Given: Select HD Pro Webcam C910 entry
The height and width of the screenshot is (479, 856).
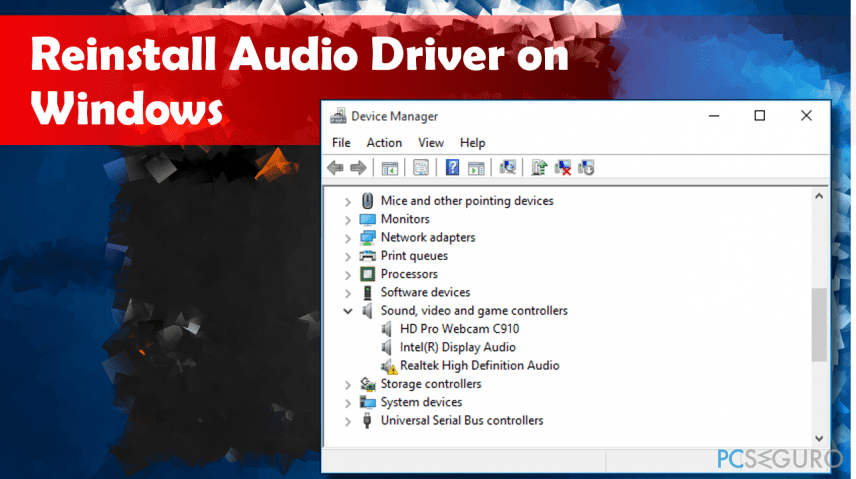Looking at the screenshot, I should tap(459, 329).
